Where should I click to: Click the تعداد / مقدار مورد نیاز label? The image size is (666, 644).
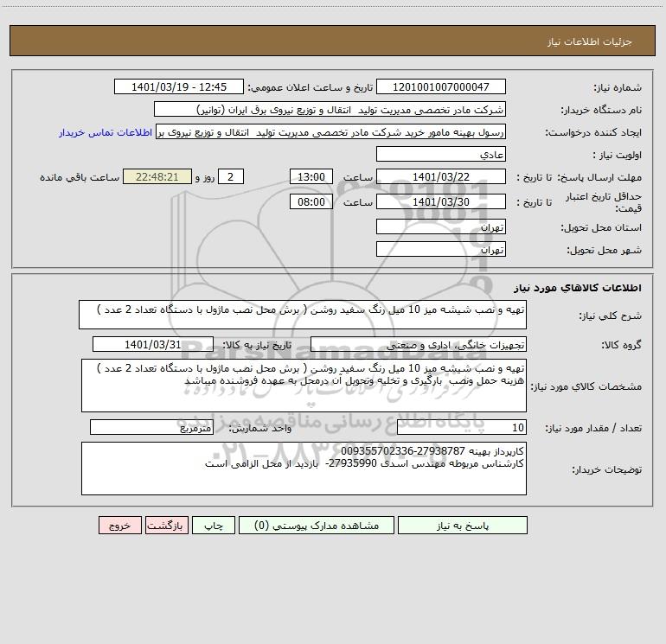[593, 429]
